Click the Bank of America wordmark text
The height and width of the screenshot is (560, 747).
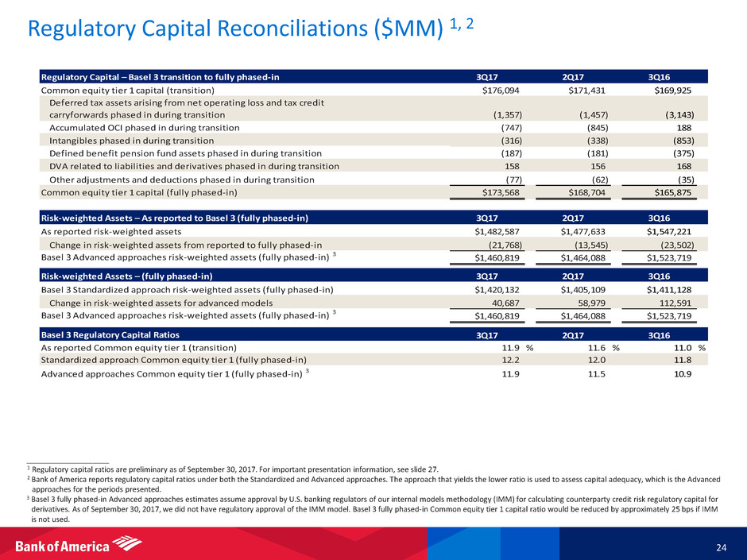[x=64, y=546]
